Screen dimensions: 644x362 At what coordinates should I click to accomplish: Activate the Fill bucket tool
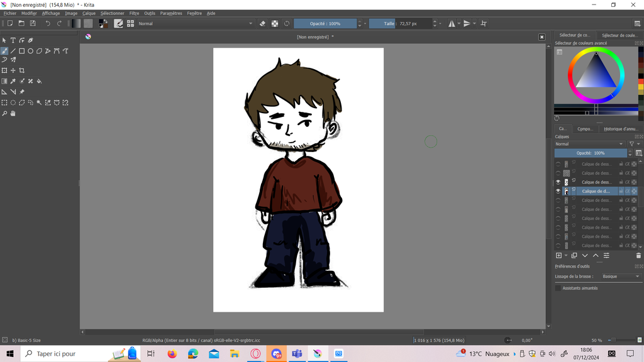click(39, 81)
